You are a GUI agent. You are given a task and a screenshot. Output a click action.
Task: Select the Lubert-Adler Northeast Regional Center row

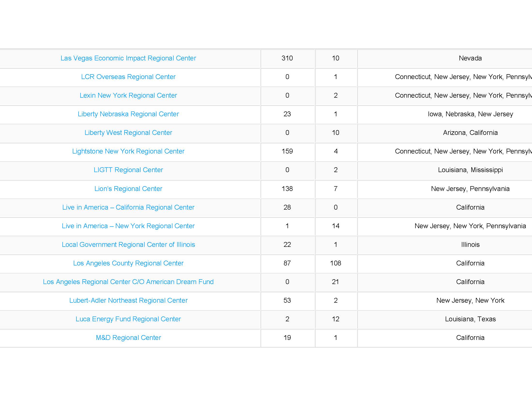pos(266,300)
